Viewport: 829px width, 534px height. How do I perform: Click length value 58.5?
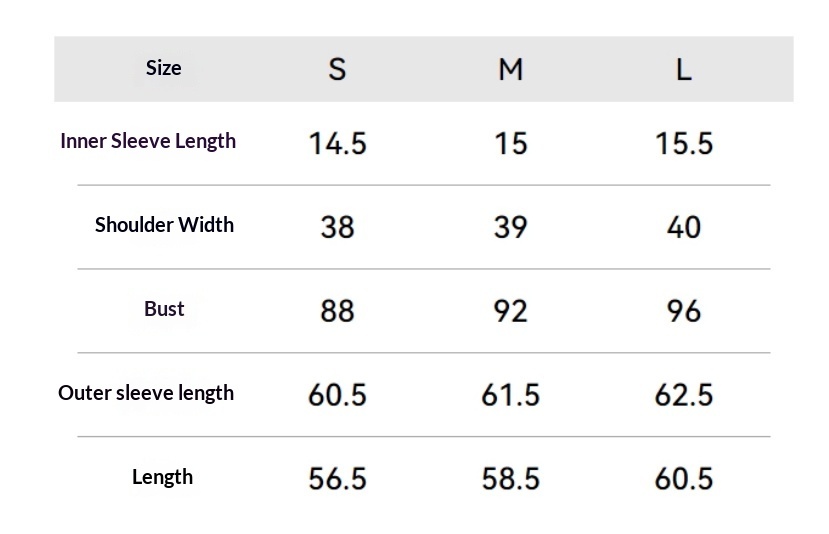510,479
